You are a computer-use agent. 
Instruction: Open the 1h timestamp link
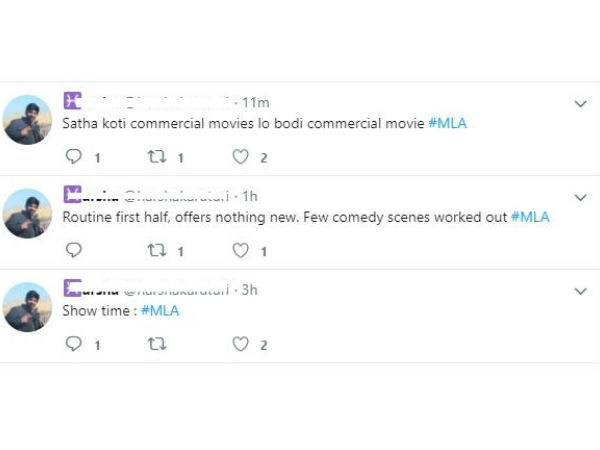249,195
